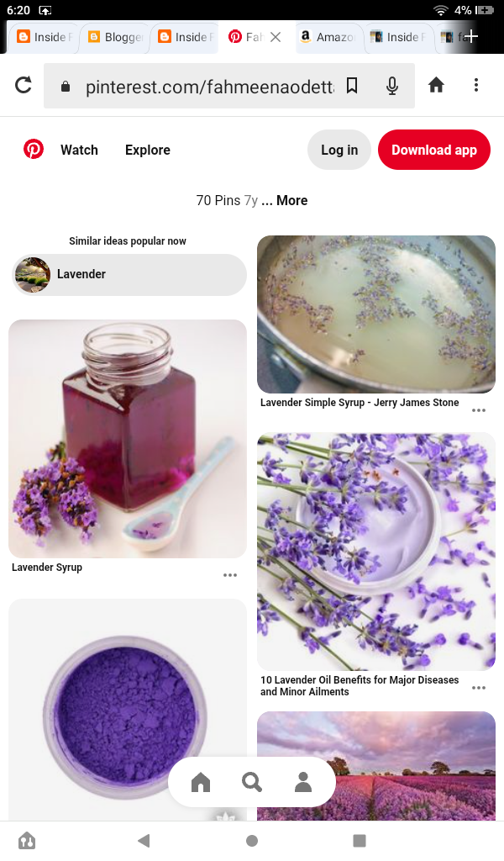
Task: Tap the microphone voice search icon
Action: (x=391, y=85)
